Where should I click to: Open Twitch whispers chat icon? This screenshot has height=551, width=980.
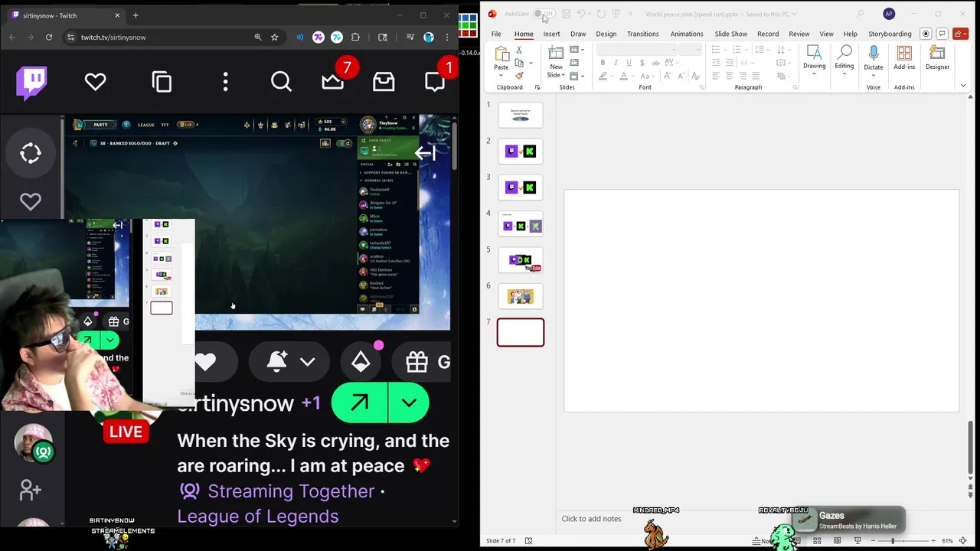(x=435, y=82)
